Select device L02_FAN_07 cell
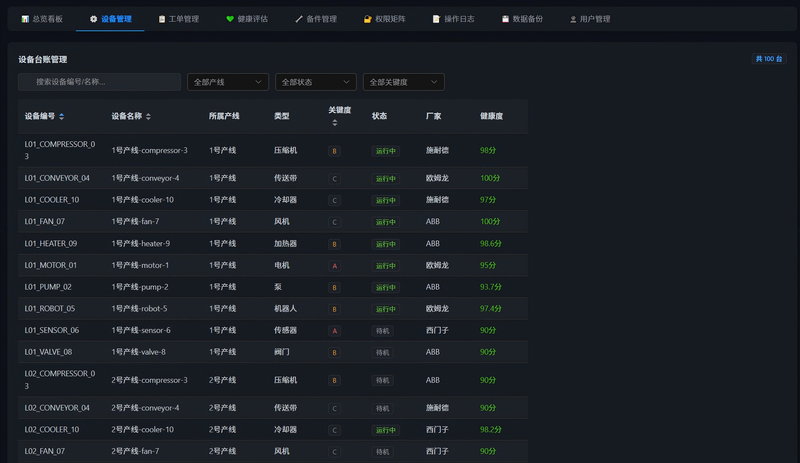The width and height of the screenshot is (800, 463). point(45,451)
